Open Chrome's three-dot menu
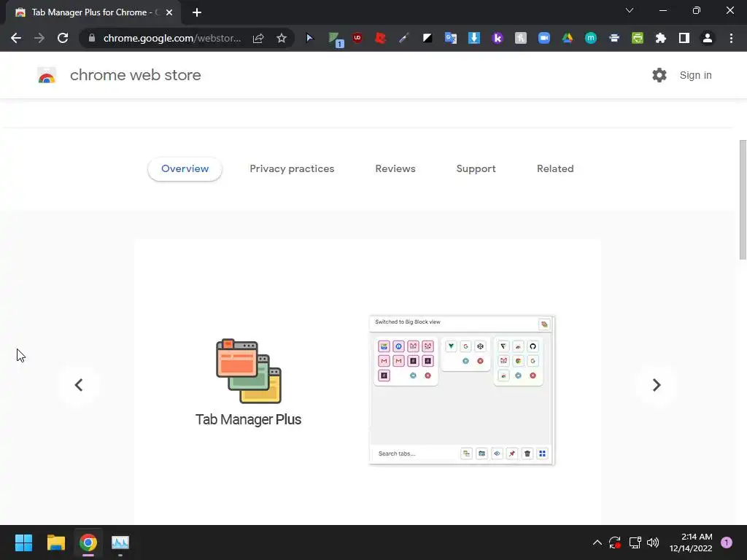This screenshot has height=560, width=747. point(731,38)
